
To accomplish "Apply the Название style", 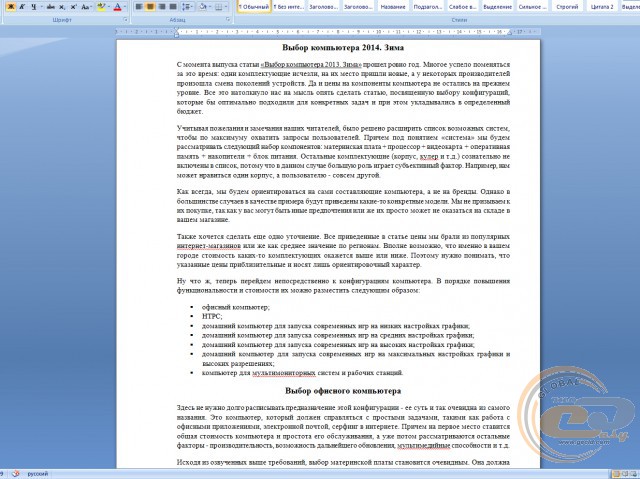I will click(x=393, y=6).
